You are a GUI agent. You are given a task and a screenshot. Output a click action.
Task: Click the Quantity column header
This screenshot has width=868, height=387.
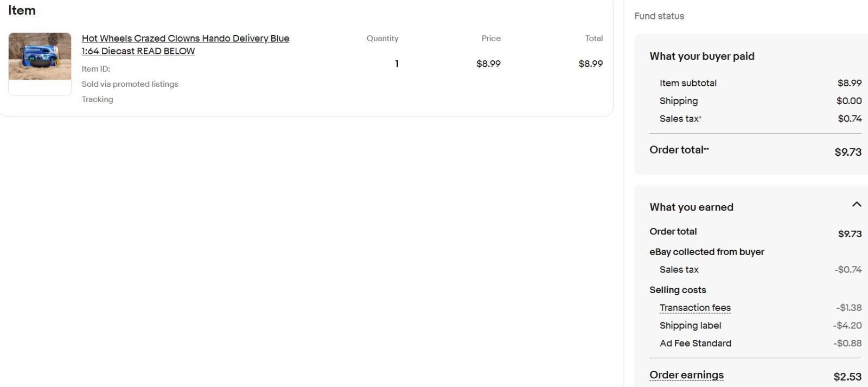382,39
